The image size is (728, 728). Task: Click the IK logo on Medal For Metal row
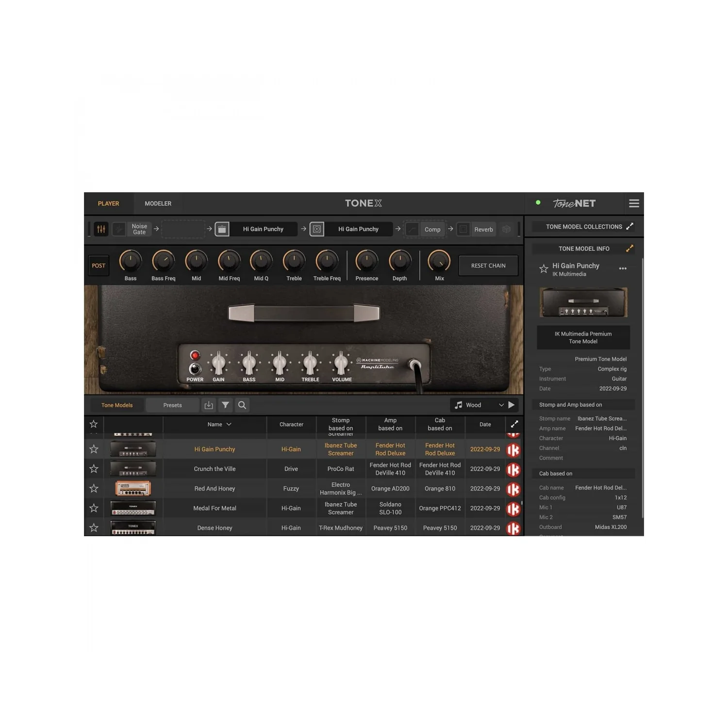tap(513, 509)
